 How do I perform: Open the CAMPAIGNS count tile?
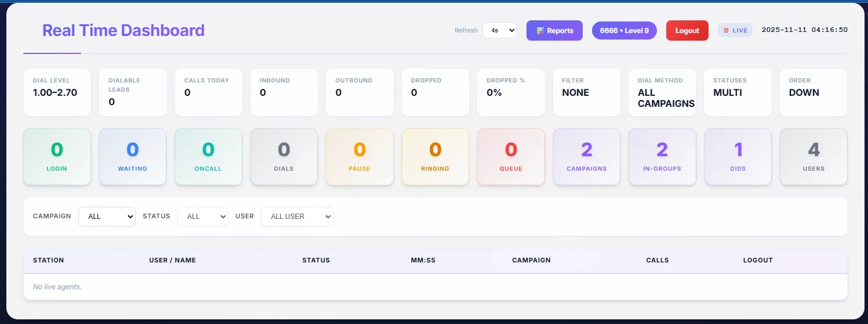pyautogui.click(x=587, y=157)
